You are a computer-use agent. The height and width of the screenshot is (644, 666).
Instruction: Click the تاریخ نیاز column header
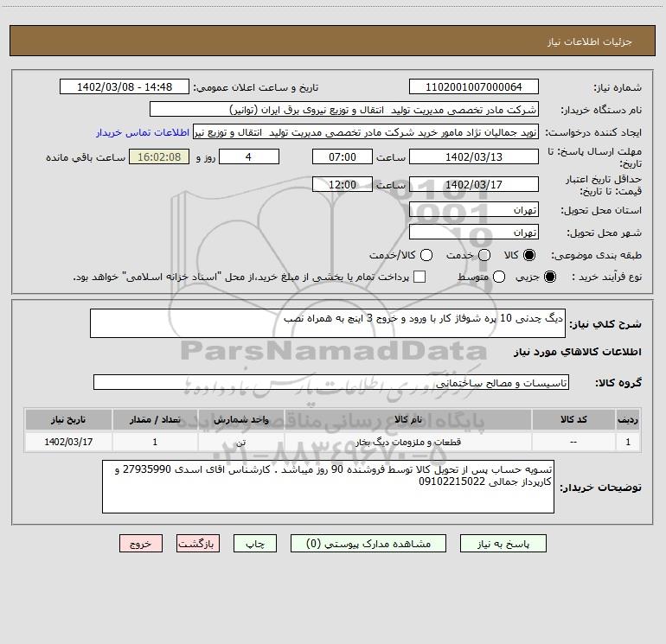pos(68,419)
